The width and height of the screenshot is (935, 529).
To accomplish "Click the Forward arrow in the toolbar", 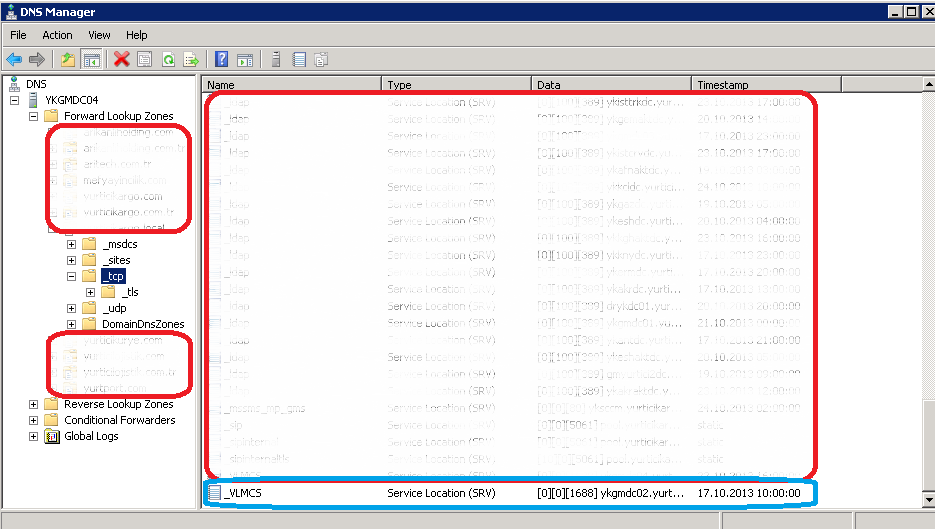I will point(36,60).
